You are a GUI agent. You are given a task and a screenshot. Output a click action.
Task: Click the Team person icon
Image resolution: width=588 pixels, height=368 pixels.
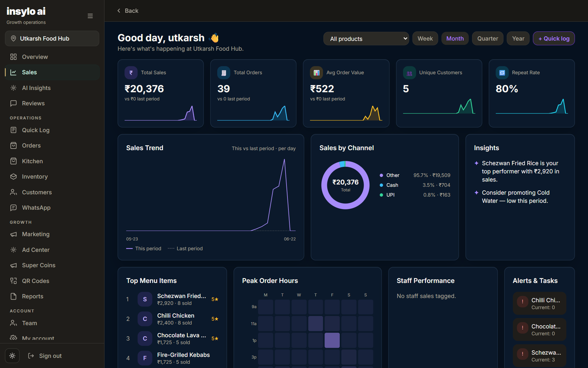tap(13, 323)
